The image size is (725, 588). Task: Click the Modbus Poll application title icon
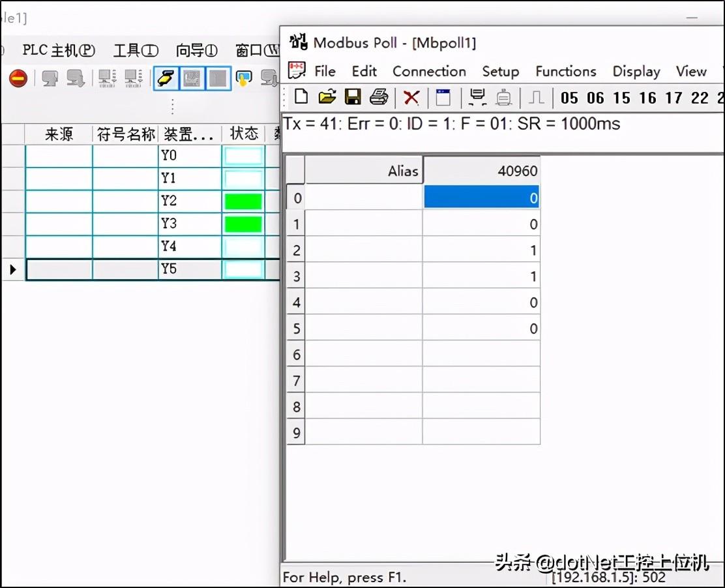tap(299, 42)
